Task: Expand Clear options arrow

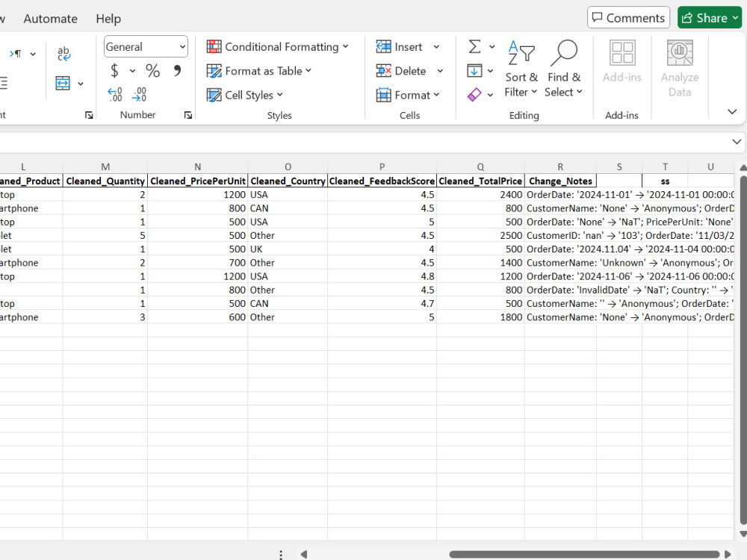Action: [490, 95]
